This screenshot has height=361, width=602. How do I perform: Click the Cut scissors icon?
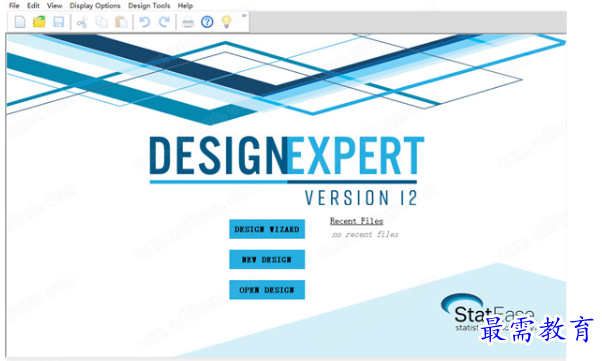(x=82, y=22)
